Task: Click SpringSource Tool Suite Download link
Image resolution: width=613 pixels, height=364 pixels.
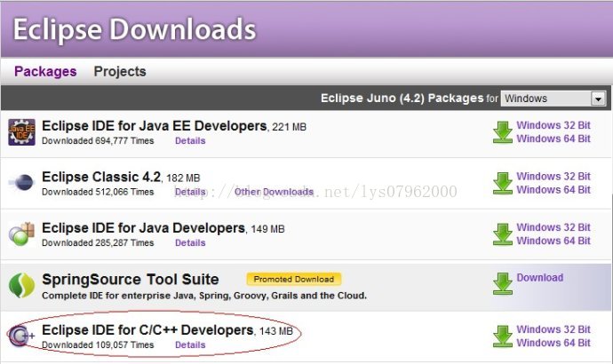Action: pos(539,278)
